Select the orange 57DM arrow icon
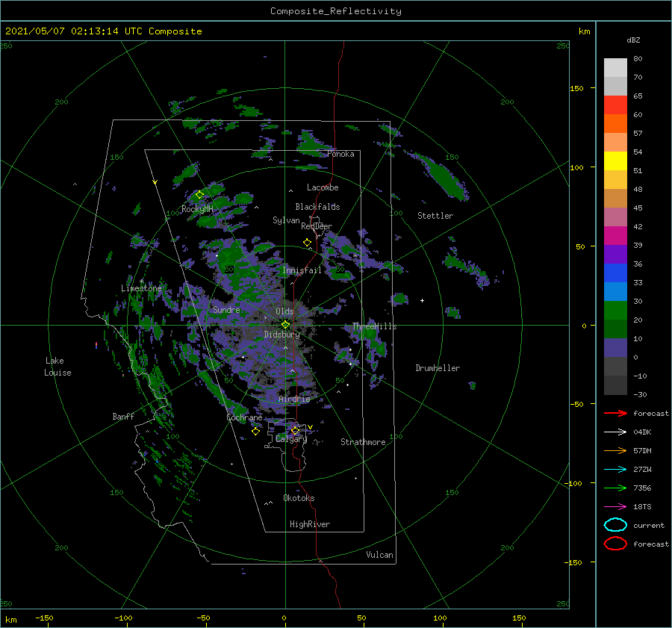 tap(615, 450)
